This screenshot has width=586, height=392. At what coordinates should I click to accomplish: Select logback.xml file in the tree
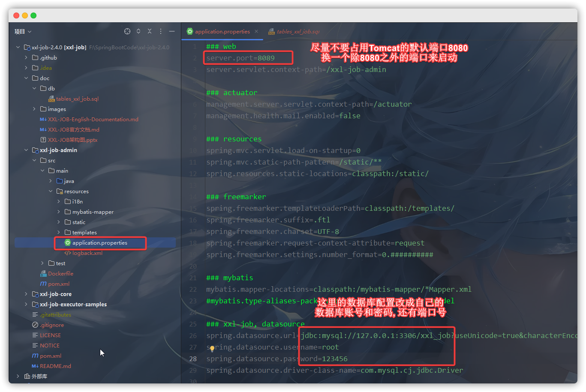87,253
